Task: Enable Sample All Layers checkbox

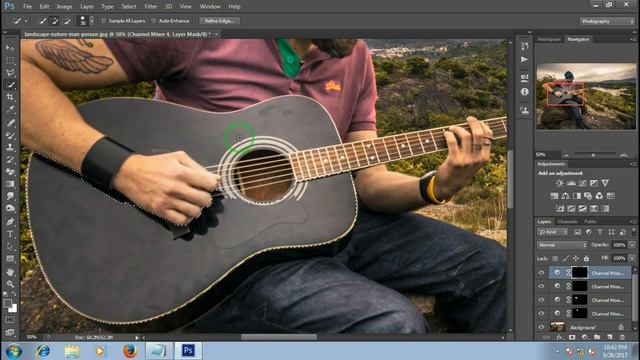Action: point(103,21)
